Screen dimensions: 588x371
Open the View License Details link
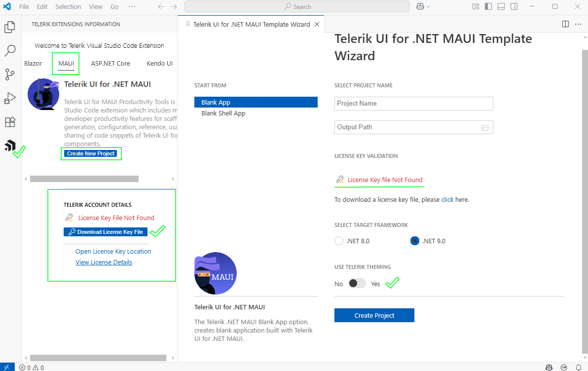104,262
